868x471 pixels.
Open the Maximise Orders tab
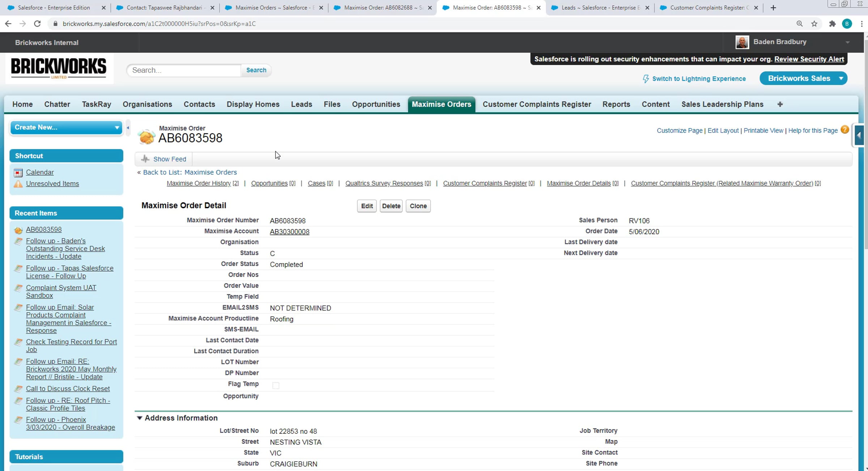[441, 104]
